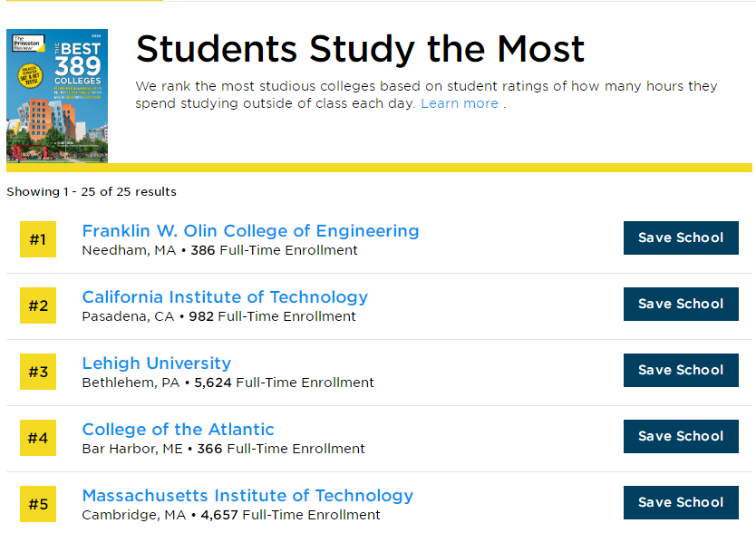Open Franklin W. Olin College of Engineering
This screenshot has width=756, height=533.
250,231
